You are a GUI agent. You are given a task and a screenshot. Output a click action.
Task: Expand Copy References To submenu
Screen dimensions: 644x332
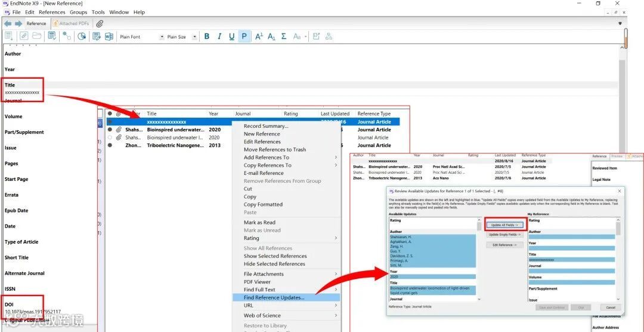tap(336, 165)
